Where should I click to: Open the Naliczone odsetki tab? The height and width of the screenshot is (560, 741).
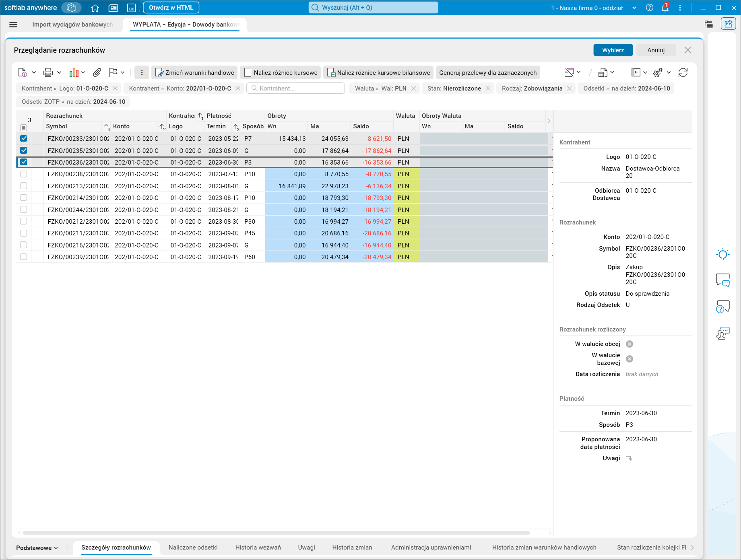pos(193,548)
